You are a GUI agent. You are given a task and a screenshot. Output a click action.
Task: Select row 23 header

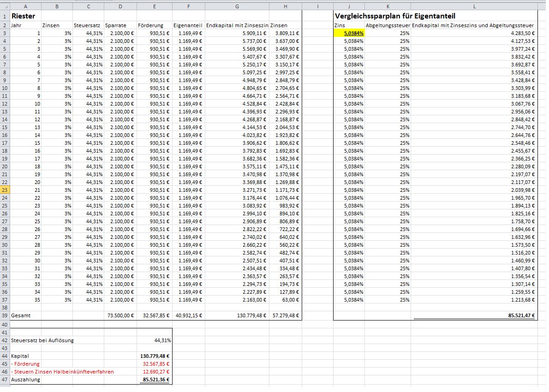(5, 190)
